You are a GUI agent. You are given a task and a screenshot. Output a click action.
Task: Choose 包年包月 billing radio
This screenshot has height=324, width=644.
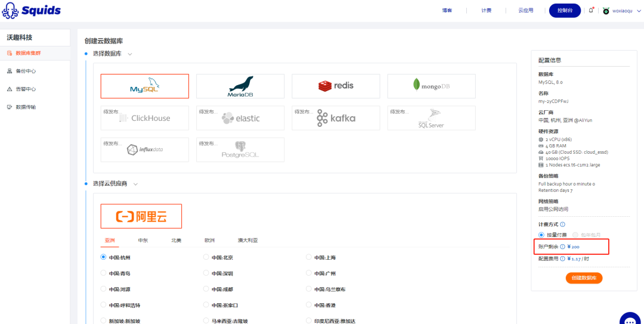(575, 235)
